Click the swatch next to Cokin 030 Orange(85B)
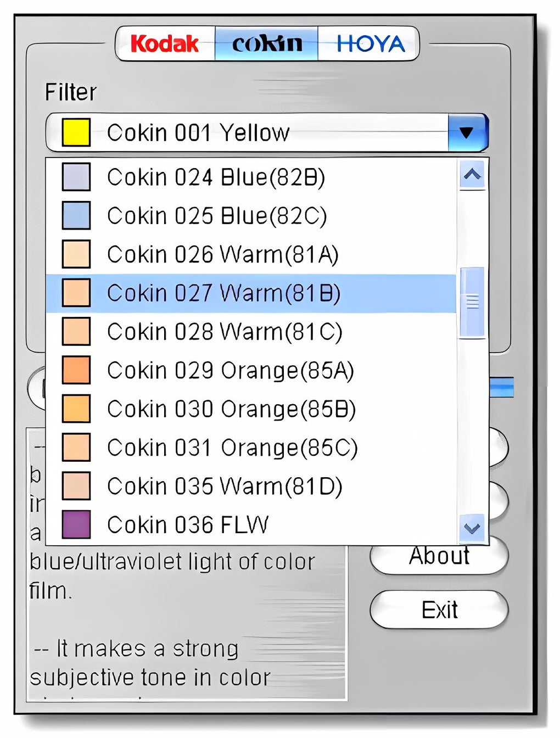 coord(76,408)
